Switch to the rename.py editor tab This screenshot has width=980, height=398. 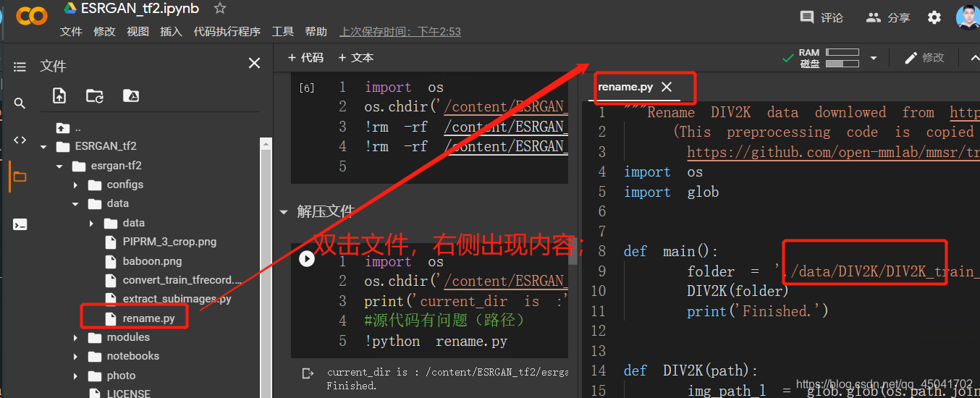(x=625, y=87)
